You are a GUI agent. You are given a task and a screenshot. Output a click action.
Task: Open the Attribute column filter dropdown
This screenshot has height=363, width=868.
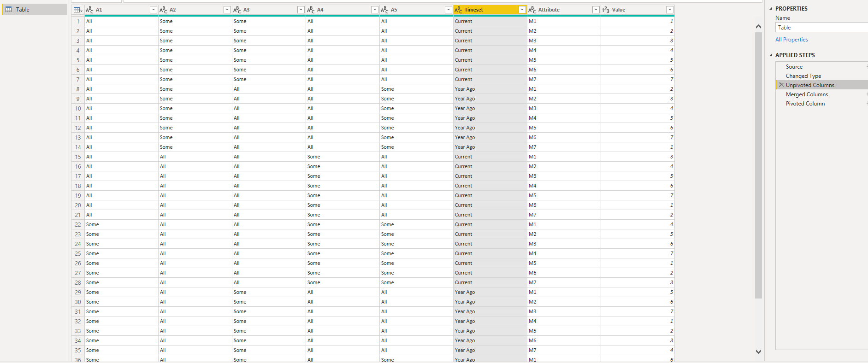point(596,10)
